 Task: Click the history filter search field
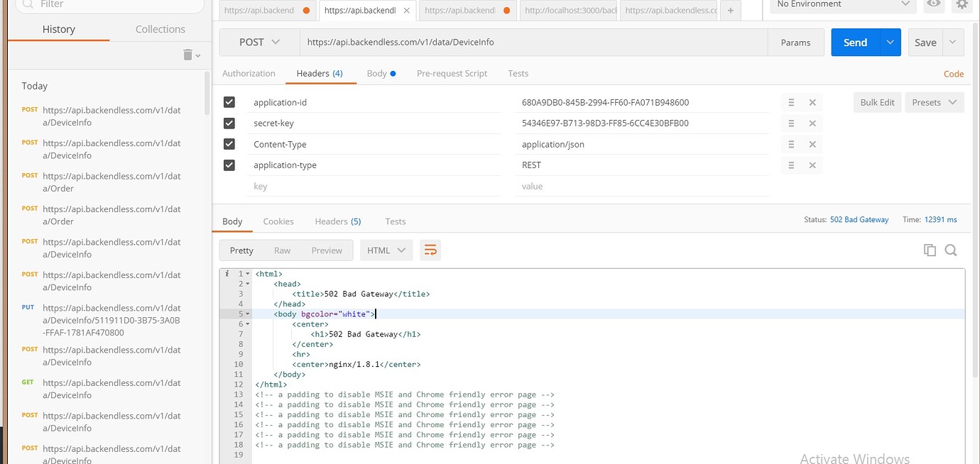[x=107, y=6]
